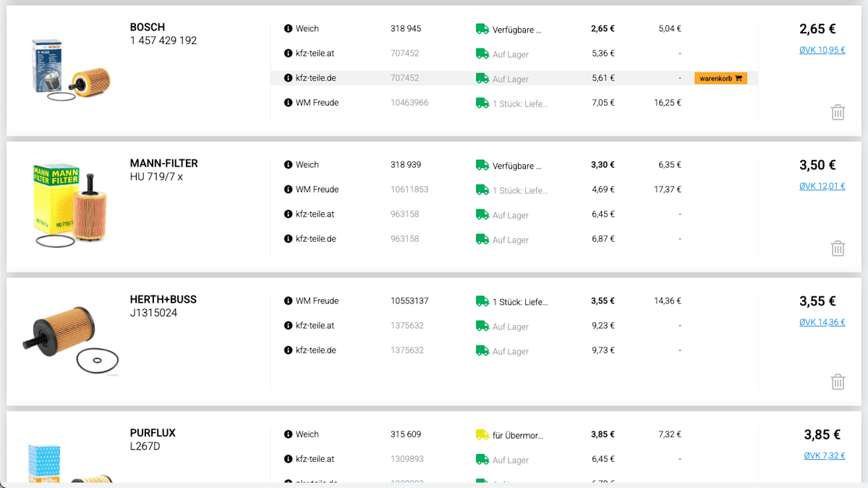Click the 'Verfügbare ...' status in BOSCH card
The image size is (868, 488).
tap(517, 30)
